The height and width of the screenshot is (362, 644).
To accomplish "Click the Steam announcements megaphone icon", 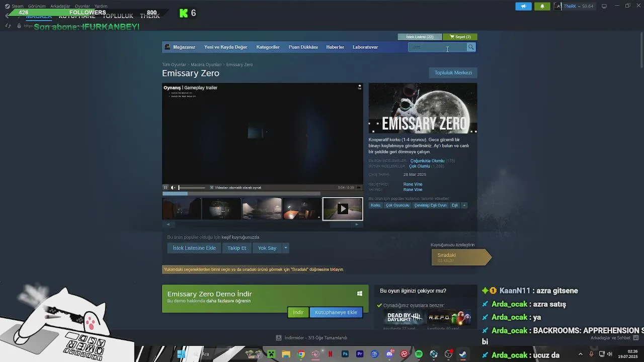I will (x=523, y=6).
